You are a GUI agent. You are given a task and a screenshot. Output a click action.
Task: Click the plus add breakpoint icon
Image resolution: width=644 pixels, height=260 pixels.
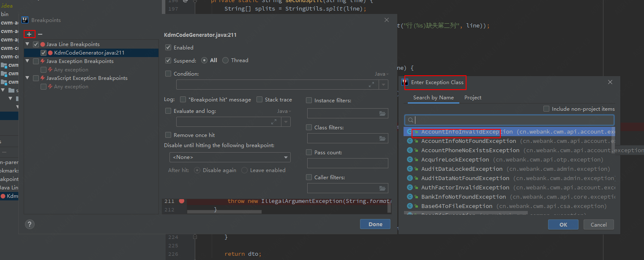(29, 34)
